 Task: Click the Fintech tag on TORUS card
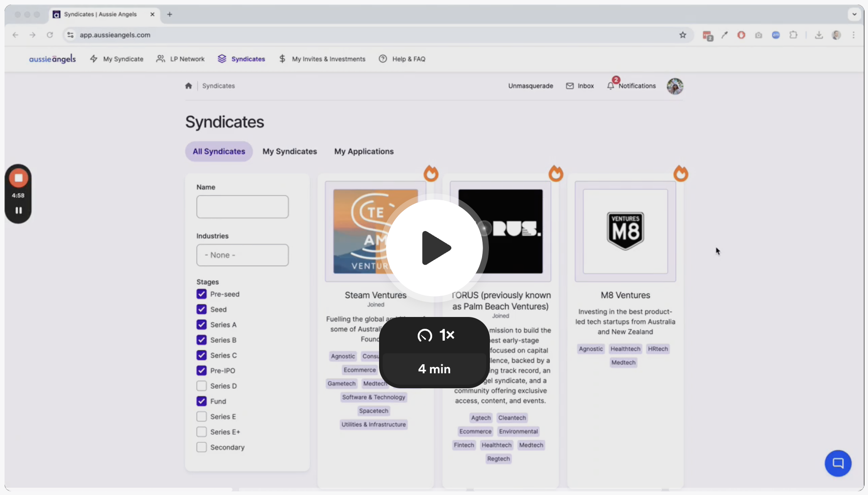point(464,445)
